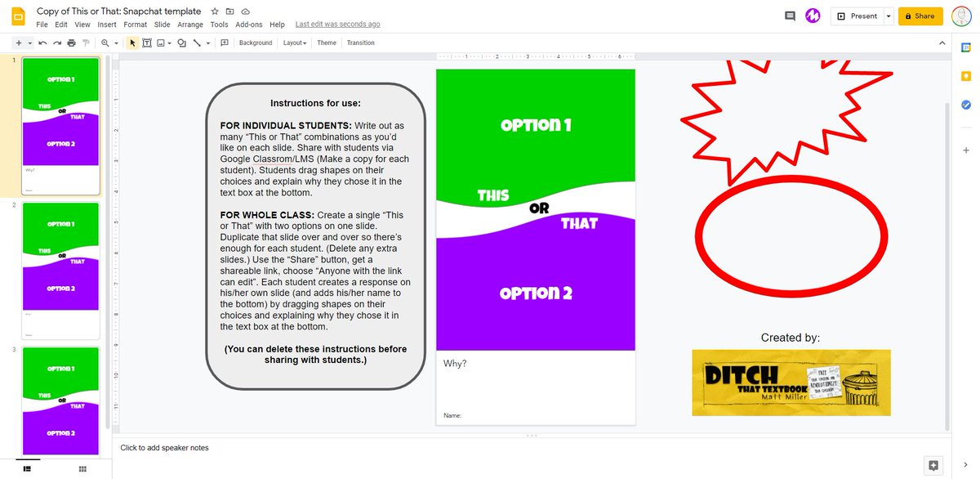Click the Ditch That Textbook image
The image size is (980, 479).
point(791,383)
